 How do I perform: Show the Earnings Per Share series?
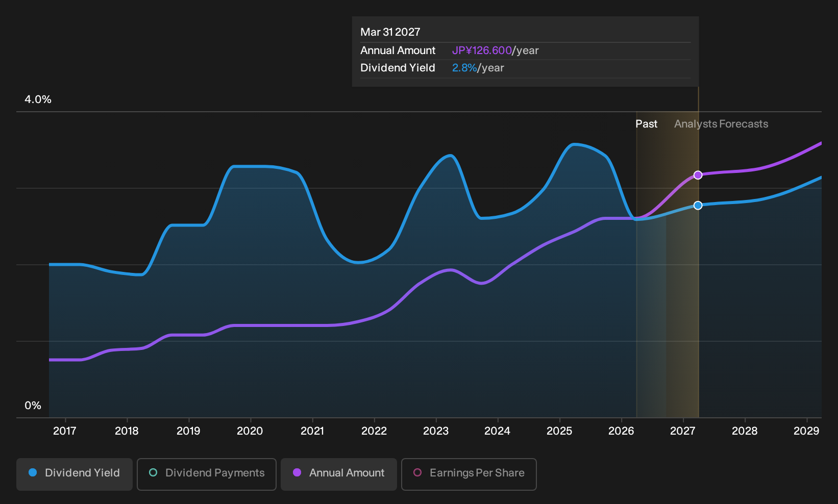tap(469, 474)
